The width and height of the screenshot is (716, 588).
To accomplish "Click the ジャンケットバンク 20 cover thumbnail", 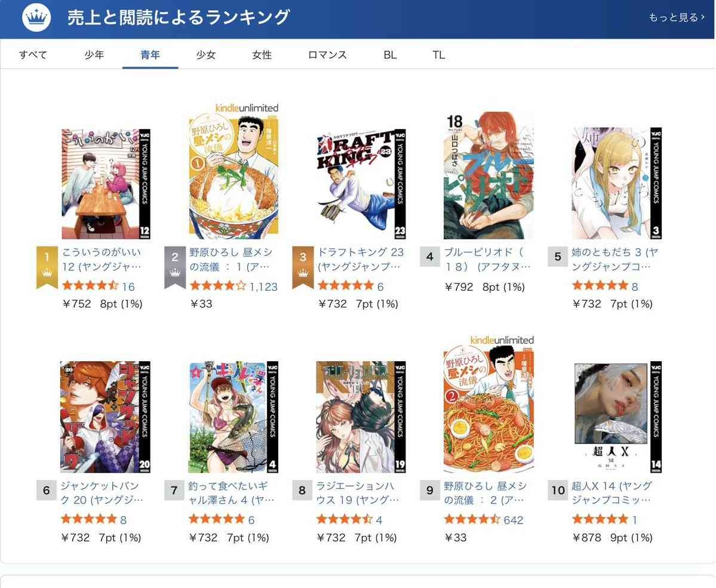I will (x=106, y=417).
